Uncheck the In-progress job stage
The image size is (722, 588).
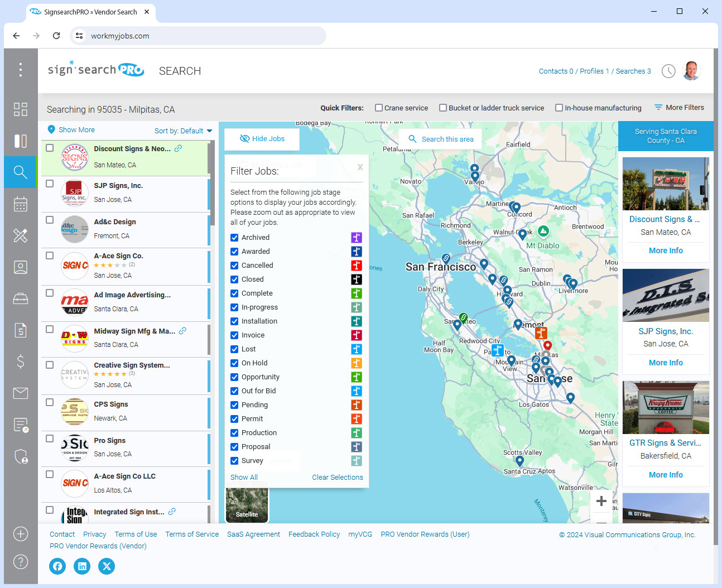[x=234, y=307]
